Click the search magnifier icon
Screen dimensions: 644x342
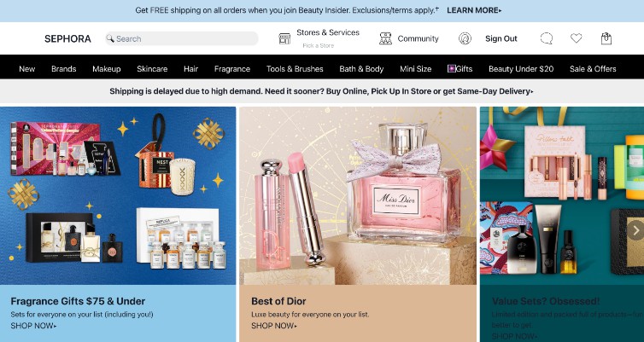click(x=110, y=38)
